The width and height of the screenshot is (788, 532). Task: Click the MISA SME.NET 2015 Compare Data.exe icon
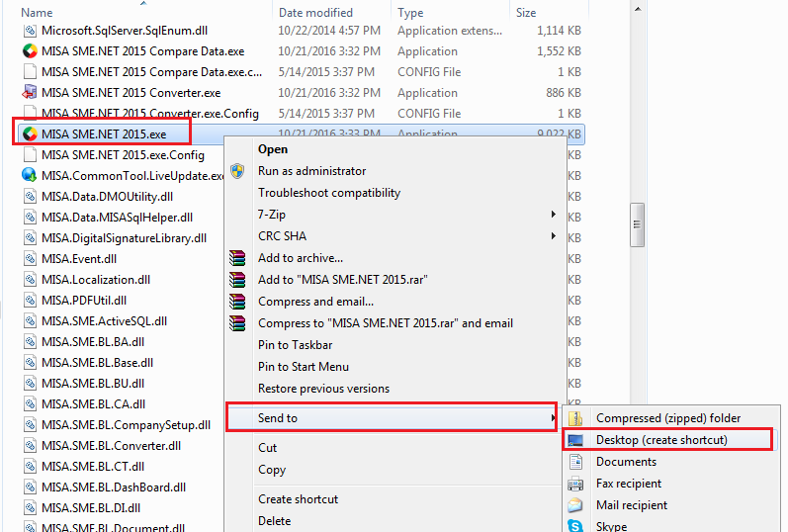click(30, 51)
